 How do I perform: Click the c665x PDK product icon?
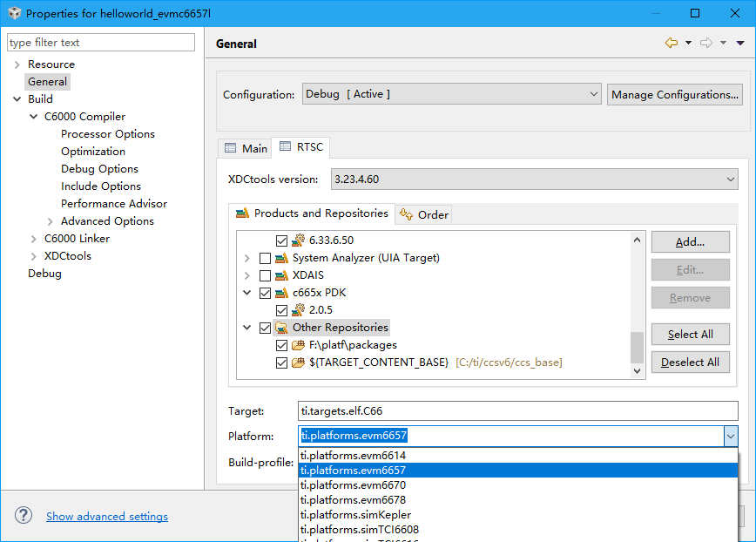coord(282,293)
